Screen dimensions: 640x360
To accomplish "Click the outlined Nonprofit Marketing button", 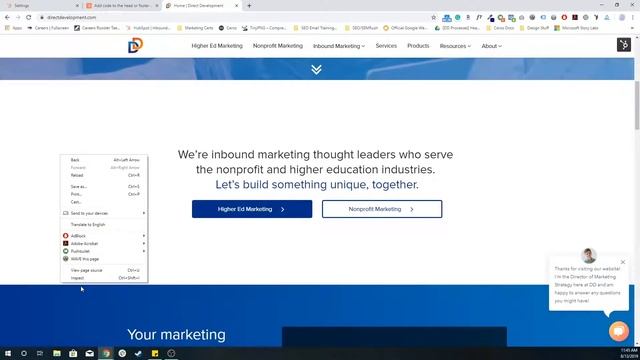I will coord(382,209).
